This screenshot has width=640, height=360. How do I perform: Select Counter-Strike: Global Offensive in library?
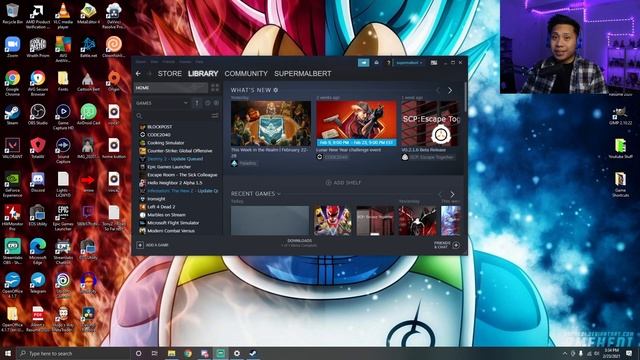(179, 151)
